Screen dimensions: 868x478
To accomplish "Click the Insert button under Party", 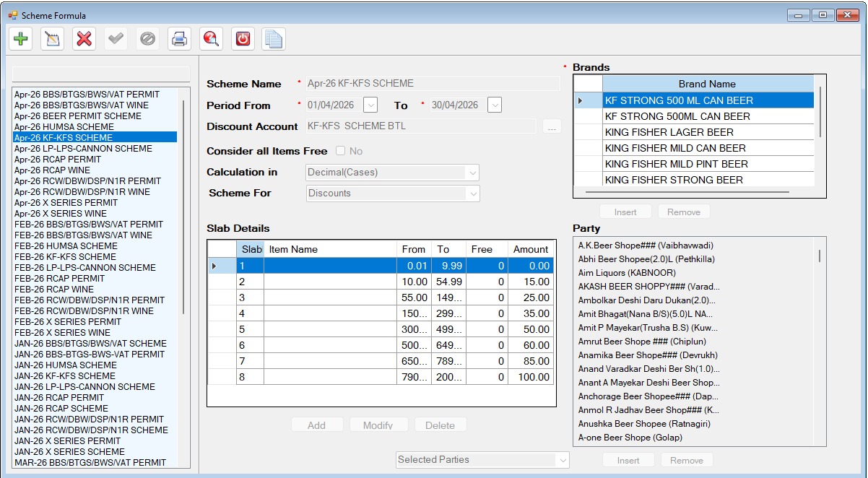I will tap(628, 460).
